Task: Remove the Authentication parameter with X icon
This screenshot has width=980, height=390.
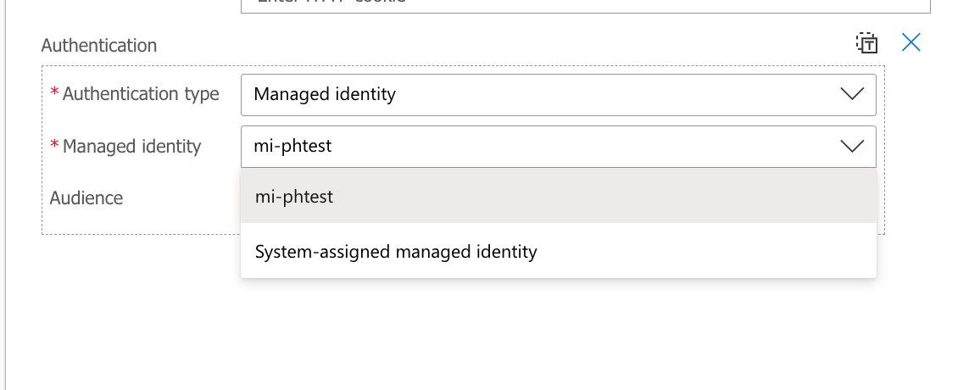Action: coord(911,42)
